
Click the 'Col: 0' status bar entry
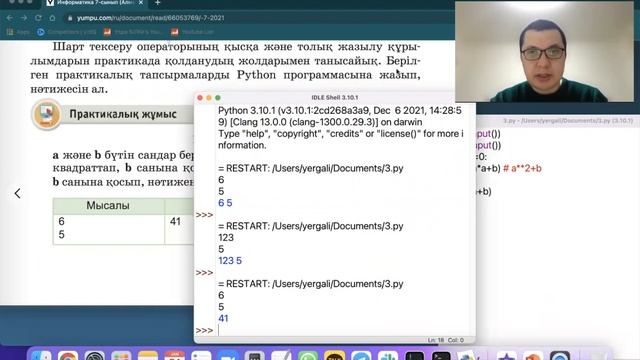click(x=456, y=340)
